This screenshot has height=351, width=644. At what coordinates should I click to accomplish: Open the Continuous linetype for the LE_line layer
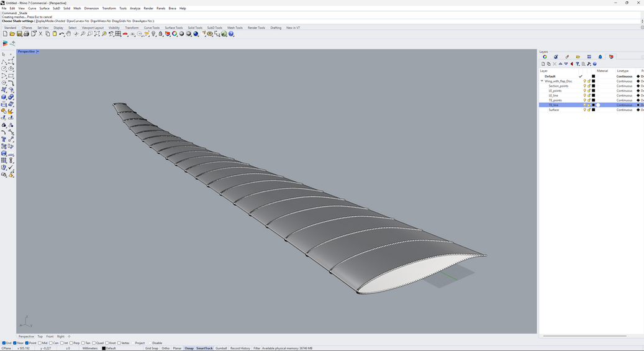coord(624,95)
